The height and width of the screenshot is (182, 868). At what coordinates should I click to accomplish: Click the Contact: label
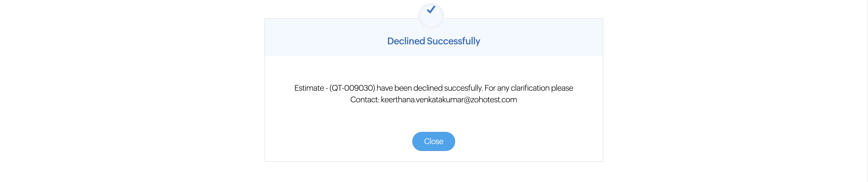click(364, 100)
